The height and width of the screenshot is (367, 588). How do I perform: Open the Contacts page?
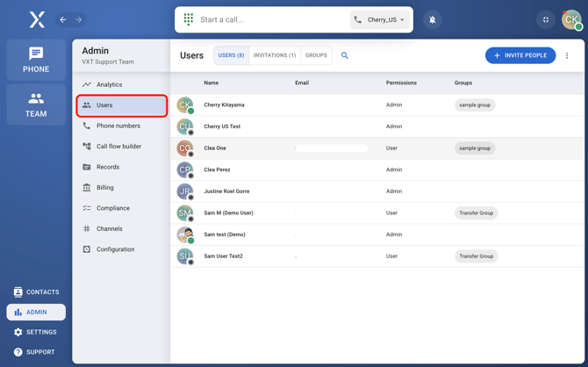coord(36,292)
